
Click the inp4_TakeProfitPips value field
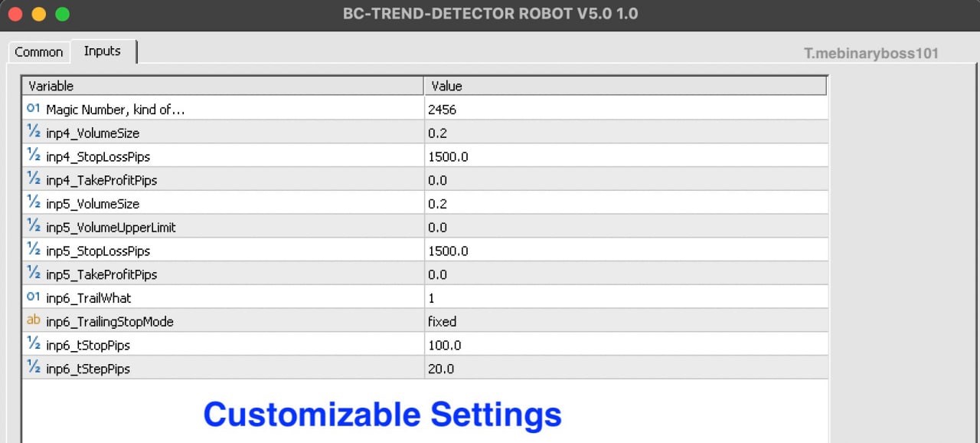point(626,180)
